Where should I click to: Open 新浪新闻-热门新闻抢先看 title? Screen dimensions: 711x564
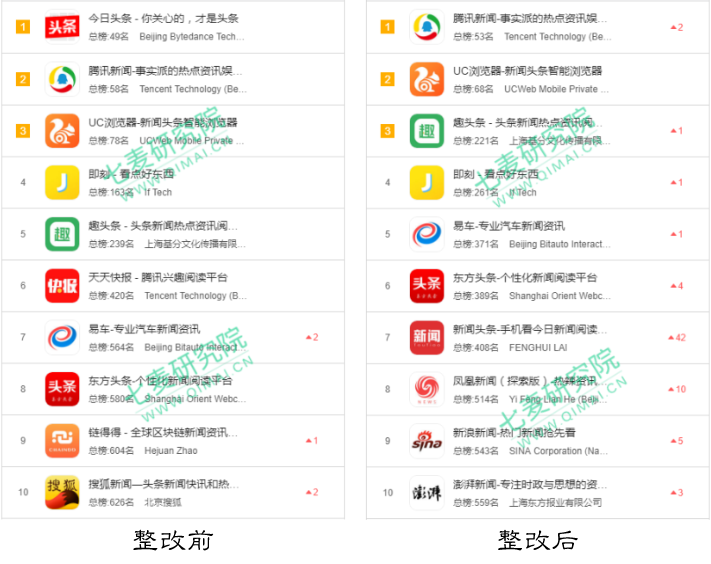point(514,433)
